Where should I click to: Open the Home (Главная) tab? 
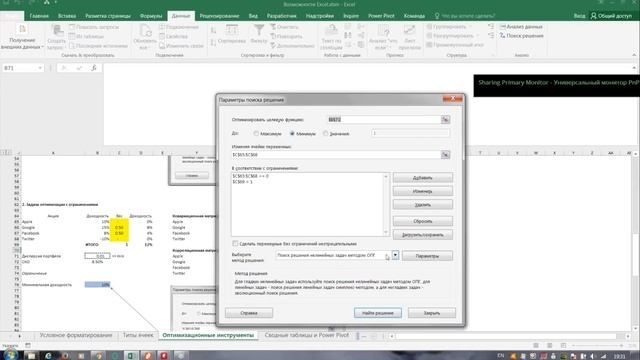pyautogui.click(x=39, y=16)
